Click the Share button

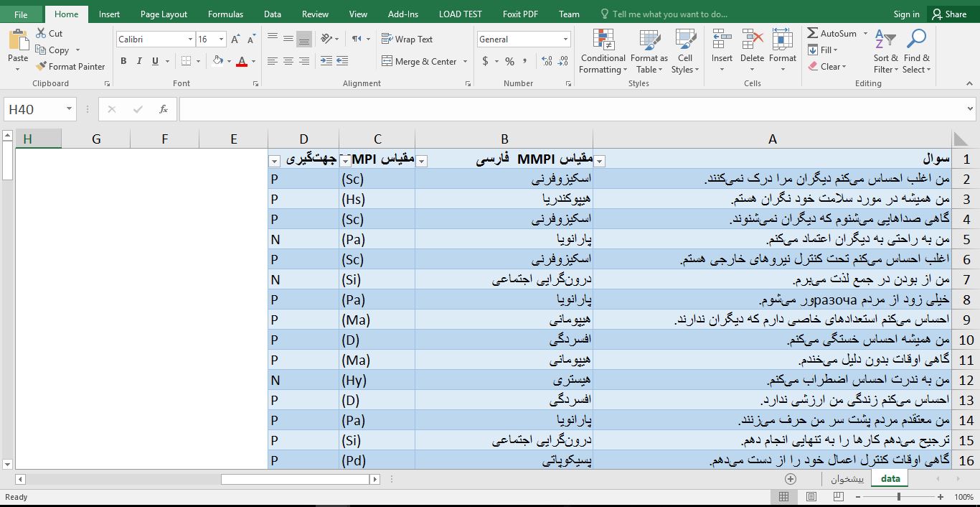point(949,14)
